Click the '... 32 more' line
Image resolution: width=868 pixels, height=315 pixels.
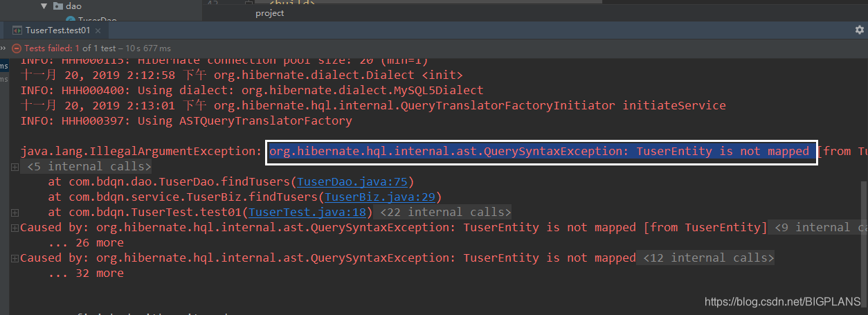click(x=86, y=273)
